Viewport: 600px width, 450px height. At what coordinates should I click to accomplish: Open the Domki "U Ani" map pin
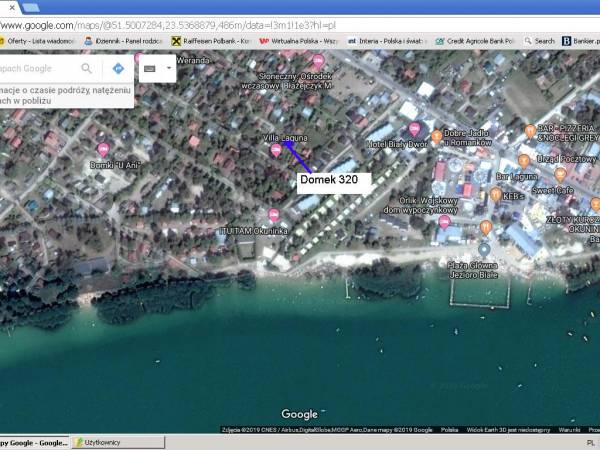(102, 149)
